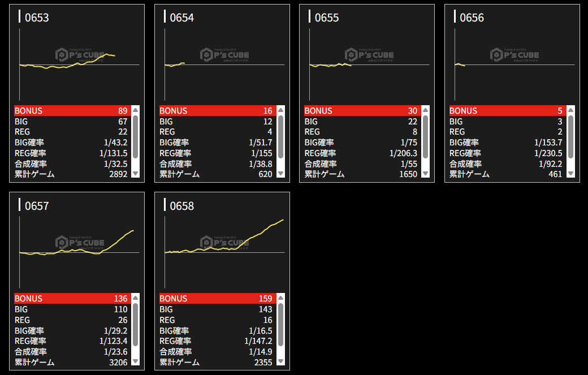Click scroll up arrow on machine 0657
This screenshot has height=375, width=588.
click(135, 298)
